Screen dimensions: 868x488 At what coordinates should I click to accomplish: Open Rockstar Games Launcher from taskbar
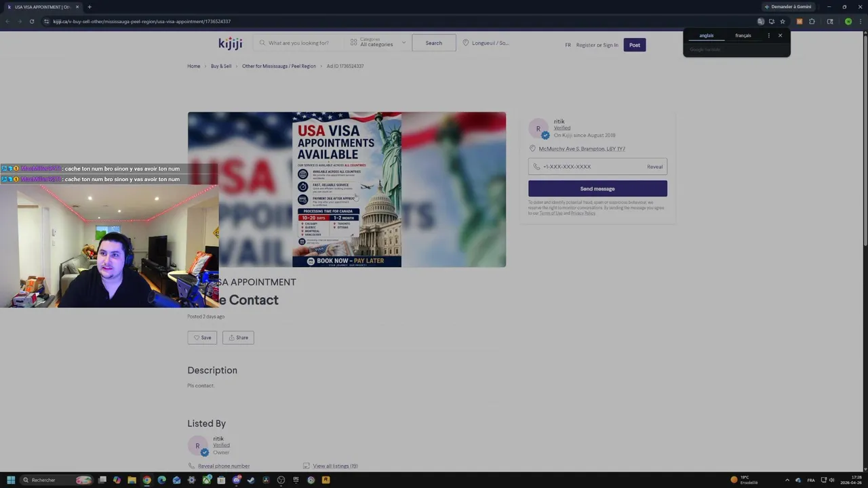pyautogui.click(x=325, y=480)
